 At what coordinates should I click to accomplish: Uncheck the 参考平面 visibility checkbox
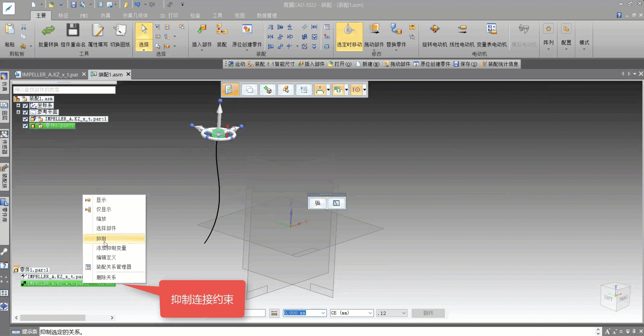[25, 112]
